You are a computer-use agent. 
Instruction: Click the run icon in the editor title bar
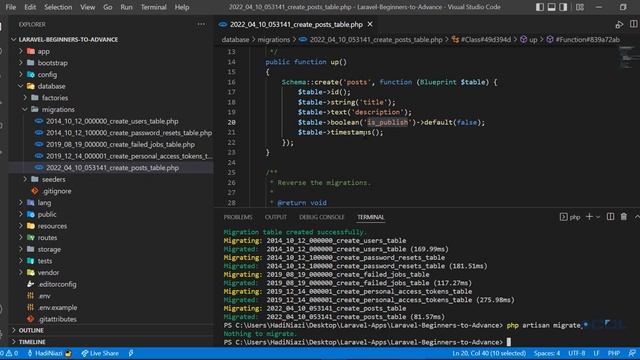pos(619,24)
